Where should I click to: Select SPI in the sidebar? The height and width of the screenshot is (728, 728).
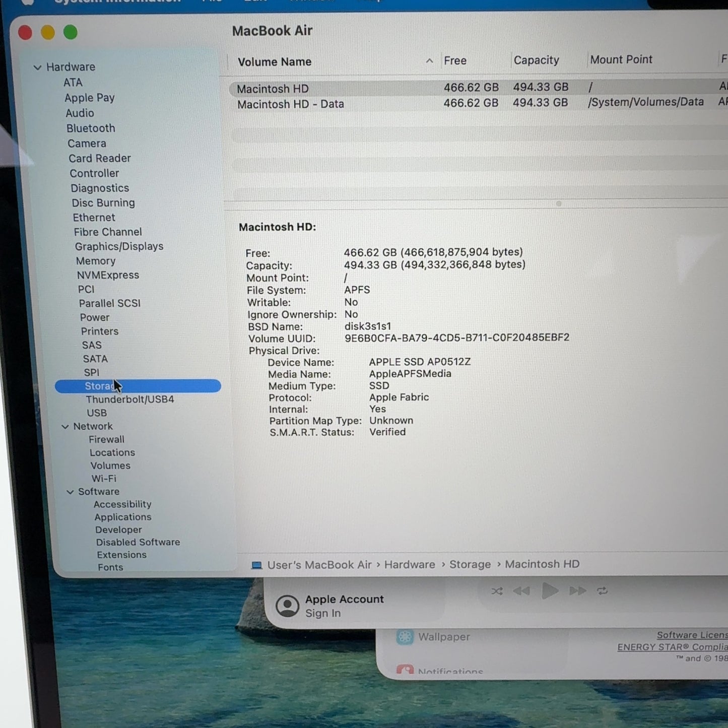(x=91, y=372)
